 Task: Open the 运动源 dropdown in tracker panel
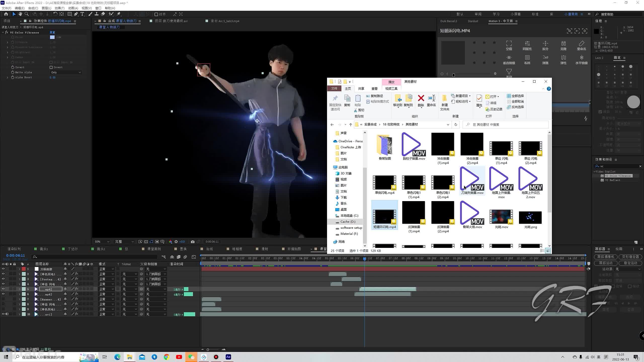click(x=628, y=269)
